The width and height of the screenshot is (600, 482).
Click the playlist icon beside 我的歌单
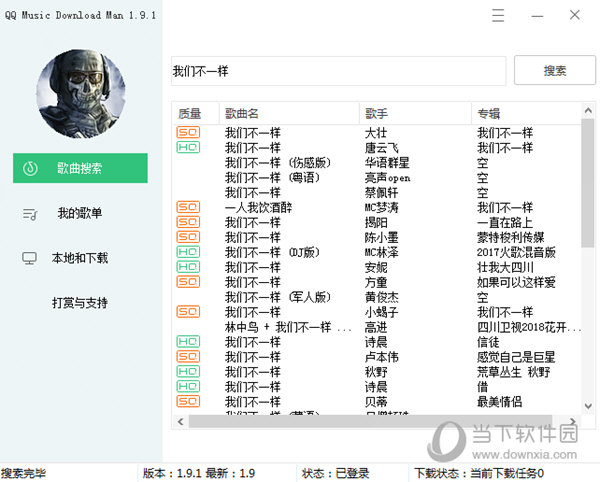click(x=30, y=214)
